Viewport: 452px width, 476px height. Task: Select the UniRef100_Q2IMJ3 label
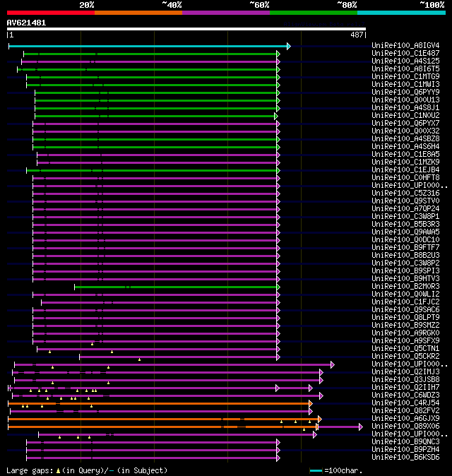pyautogui.click(x=405, y=372)
